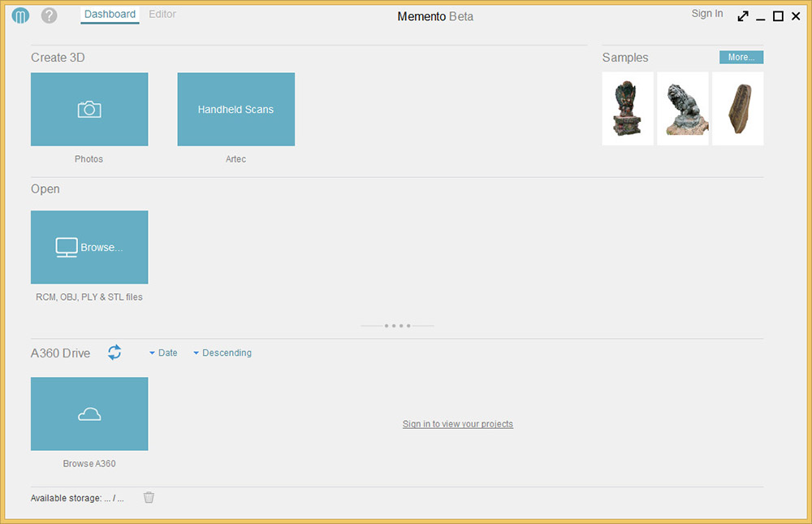This screenshot has width=812, height=524.
Task: Click the Available storage text
Action: tap(77, 498)
